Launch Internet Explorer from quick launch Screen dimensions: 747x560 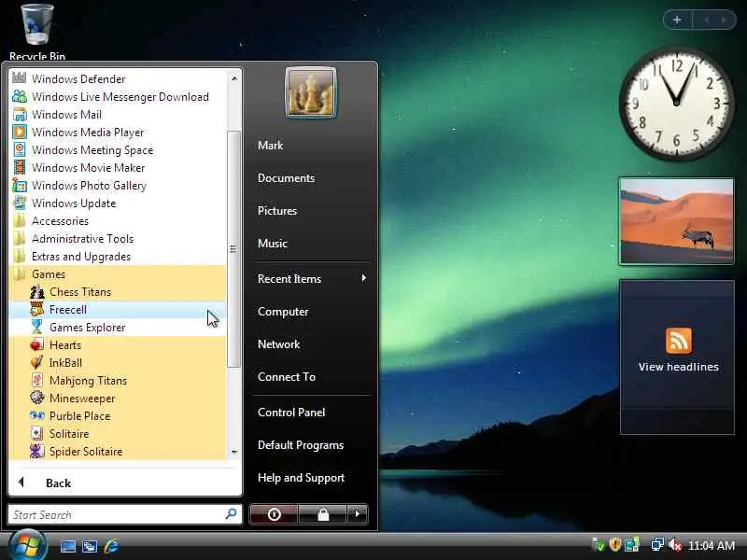[x=111, y=546]
